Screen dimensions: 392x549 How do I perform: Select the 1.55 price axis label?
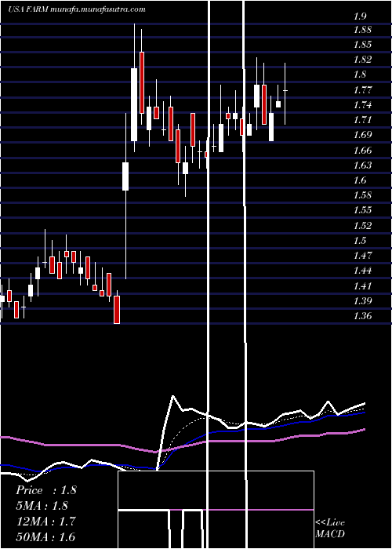point(362,210)
